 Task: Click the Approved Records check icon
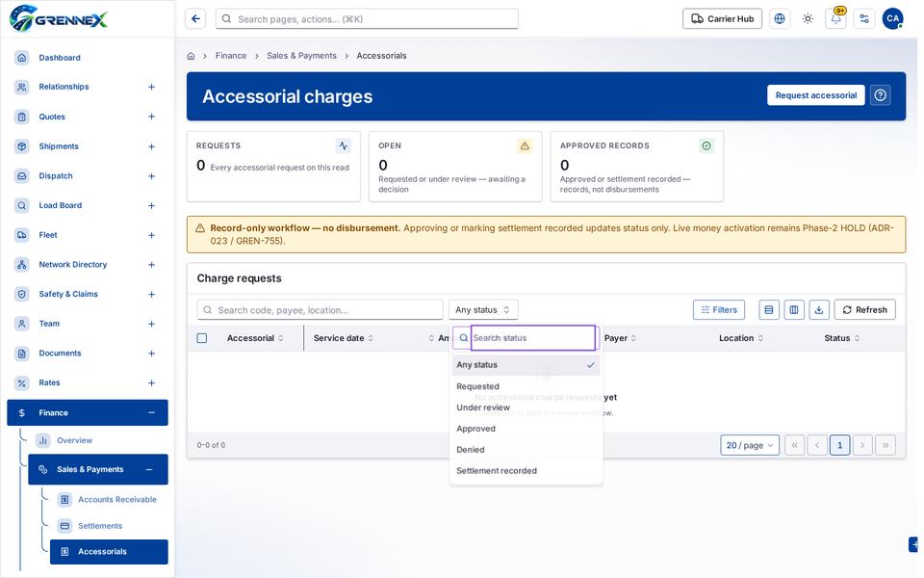coord(706,145)
